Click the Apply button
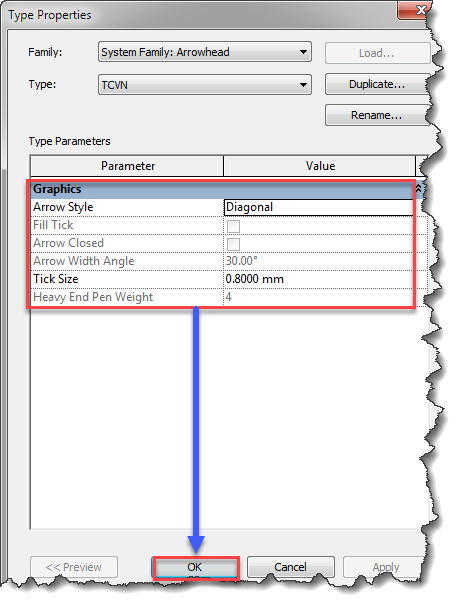Viewport: 466px width, 614px height. coord(385,567)
